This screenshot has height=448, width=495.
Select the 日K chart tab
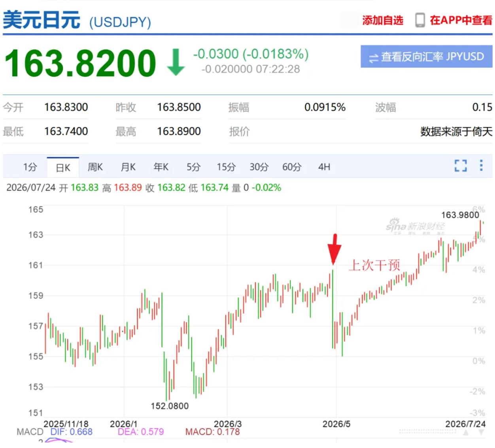63,168
